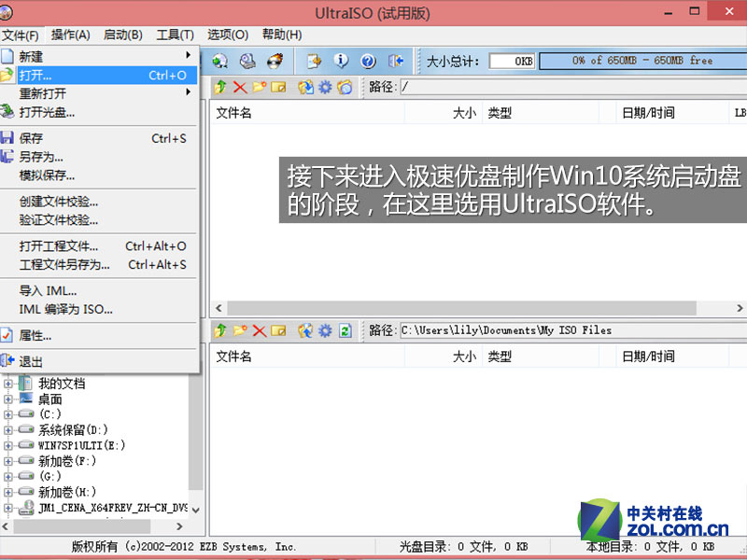Image resolution: width=747 pixels, height=560 pixels.
Task: Open the 操作(A) menu
Action: 71,35
